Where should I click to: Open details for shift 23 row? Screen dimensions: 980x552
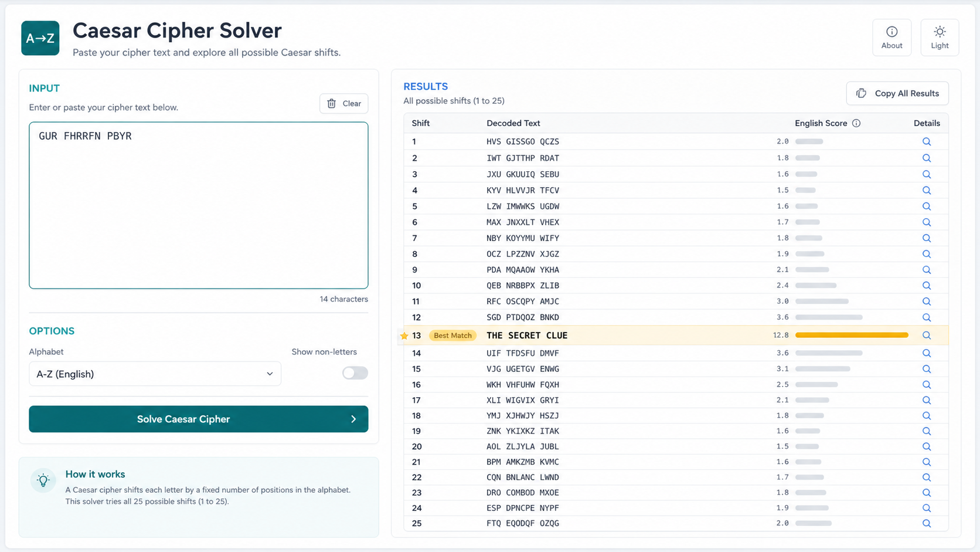[x=927, y=493]
